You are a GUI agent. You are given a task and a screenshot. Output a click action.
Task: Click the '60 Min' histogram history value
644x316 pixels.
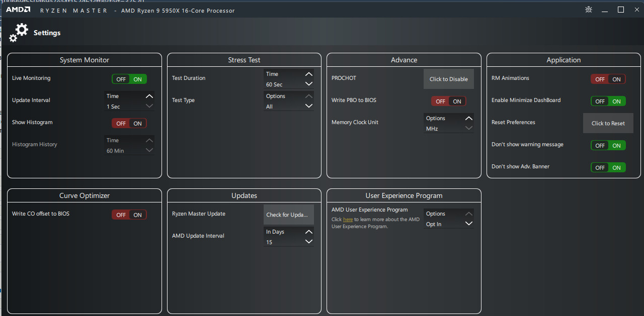click(x=115, y=151)
